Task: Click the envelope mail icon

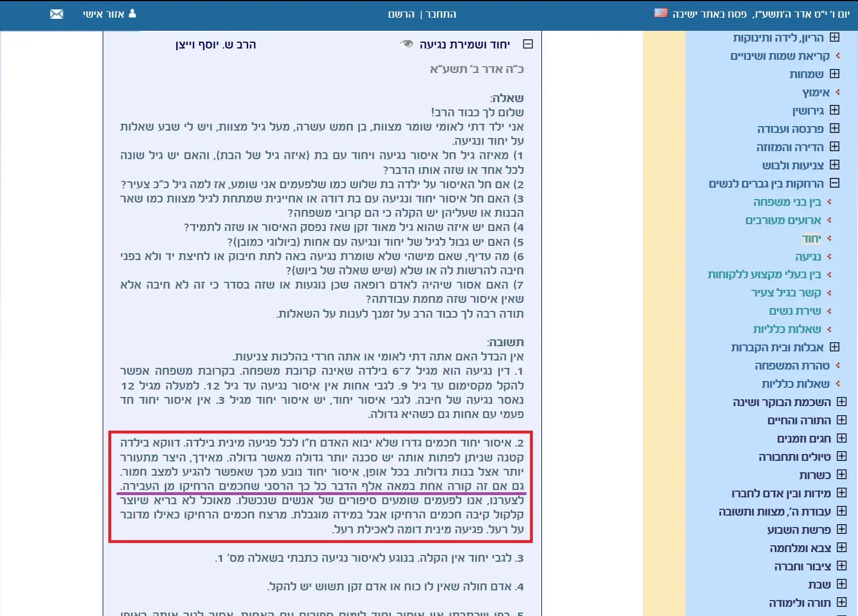Action: pyautogui.click(x=56, y=14)
